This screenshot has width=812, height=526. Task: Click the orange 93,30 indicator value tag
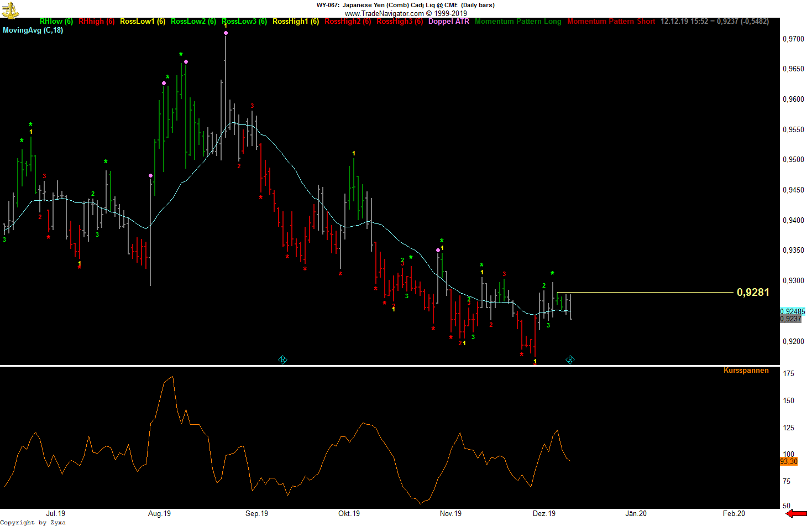click(789, 462)
